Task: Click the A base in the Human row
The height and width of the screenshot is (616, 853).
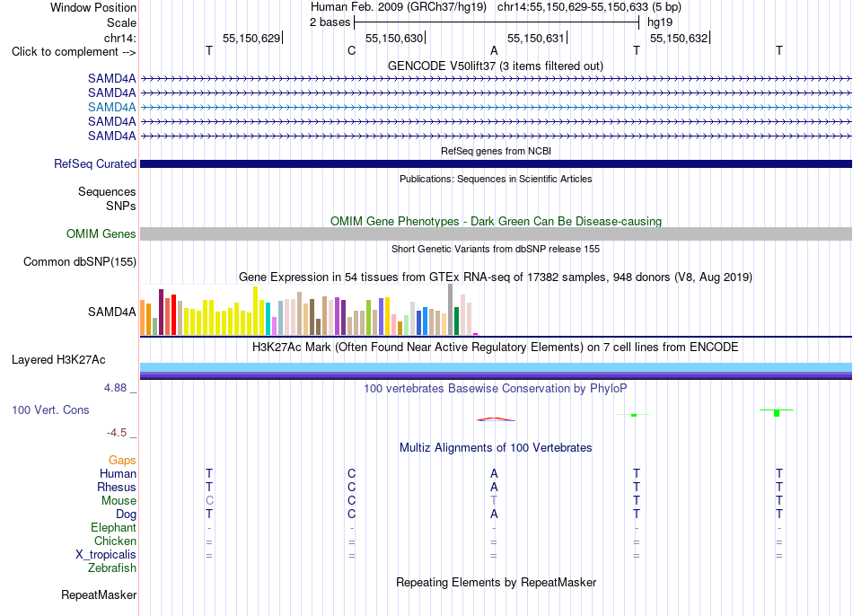Action: click(x=494, y=474)
